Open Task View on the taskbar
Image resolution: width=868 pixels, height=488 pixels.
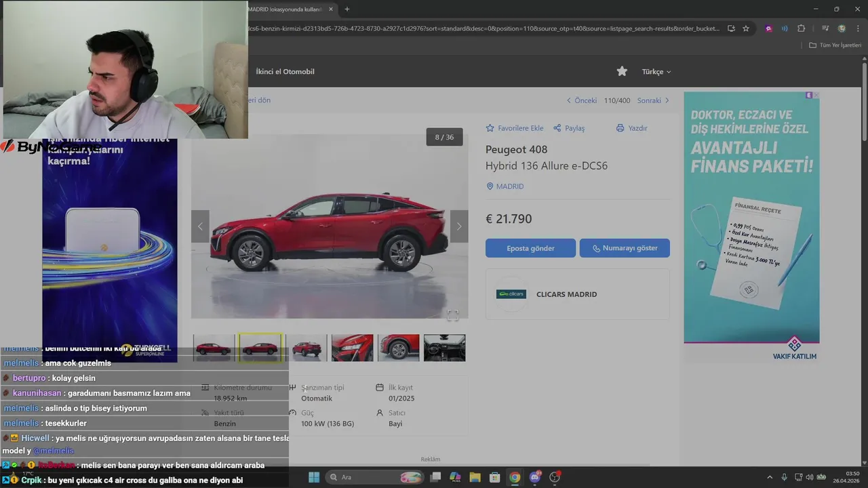(x=435, y=477)
